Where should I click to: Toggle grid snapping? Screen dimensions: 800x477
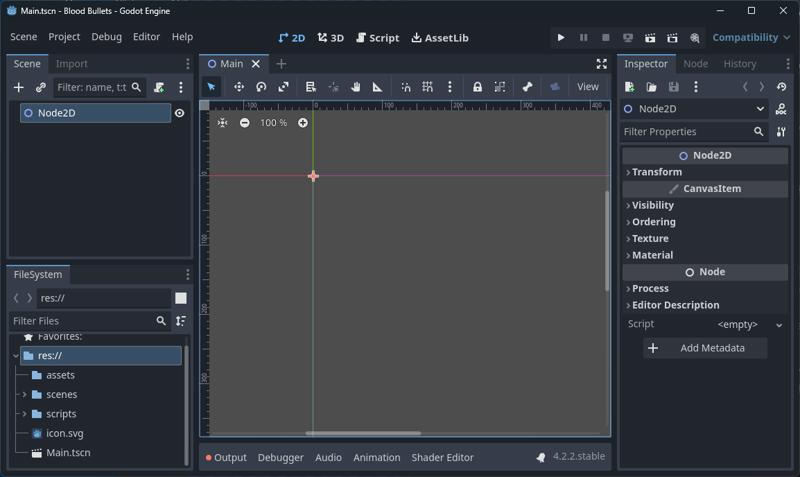pos(428,87)
